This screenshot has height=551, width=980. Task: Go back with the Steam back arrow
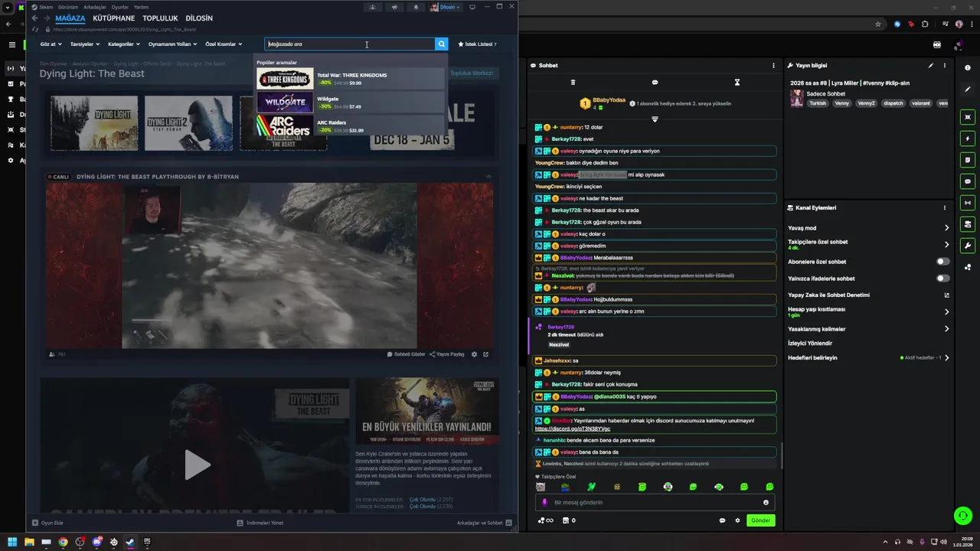pos(34,18)
